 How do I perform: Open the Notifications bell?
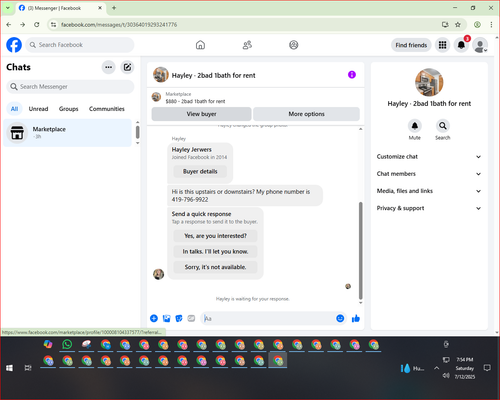[461, 45]
